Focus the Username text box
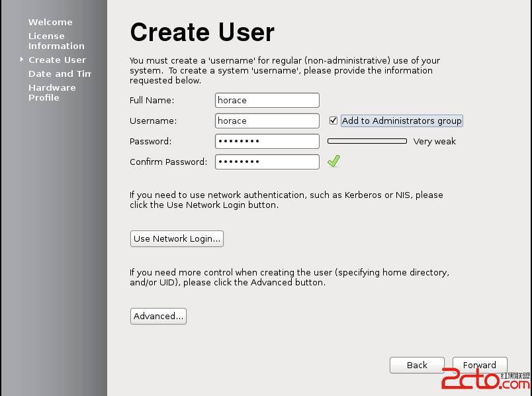 267,121
